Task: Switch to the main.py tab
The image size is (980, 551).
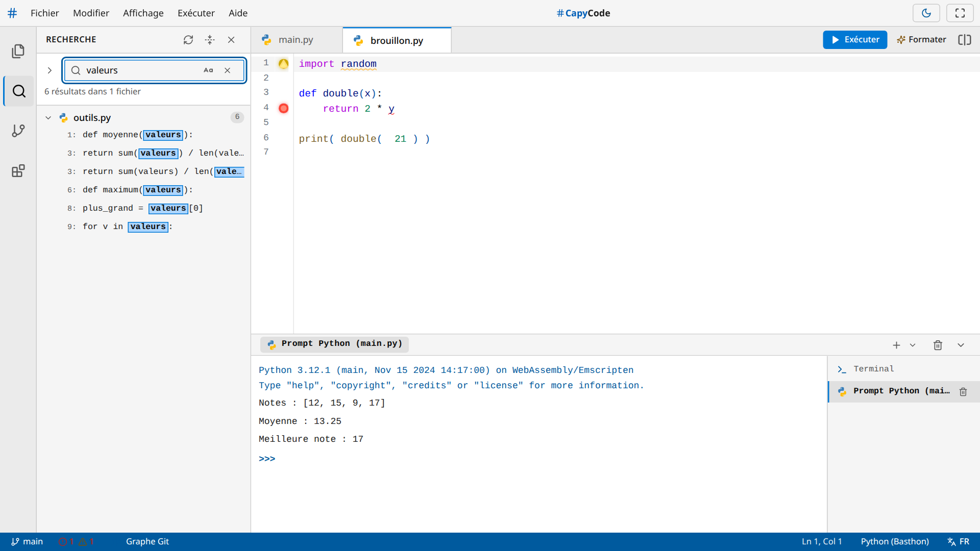Action: [296, 40]
